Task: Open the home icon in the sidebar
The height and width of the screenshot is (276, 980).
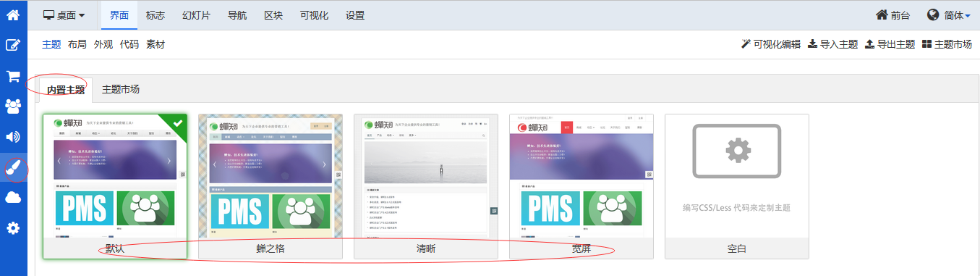Action: click(x=13, y=14)
